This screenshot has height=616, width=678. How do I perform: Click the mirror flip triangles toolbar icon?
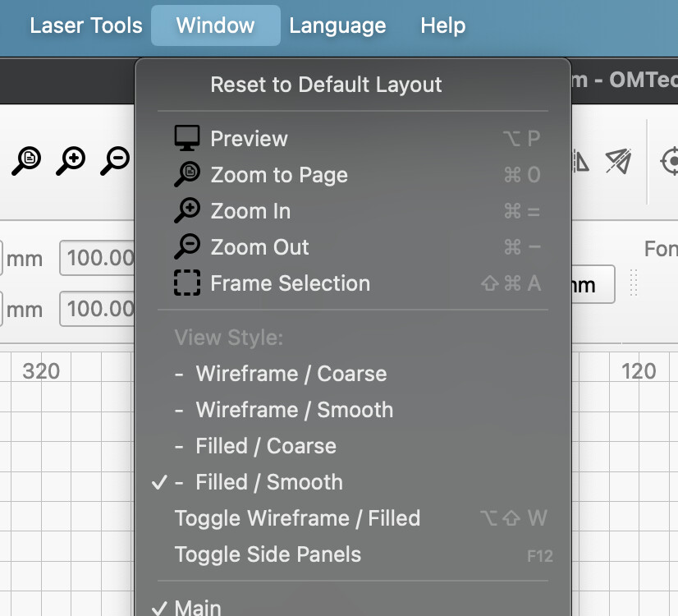pyautogui.click(x=580, y=161)
